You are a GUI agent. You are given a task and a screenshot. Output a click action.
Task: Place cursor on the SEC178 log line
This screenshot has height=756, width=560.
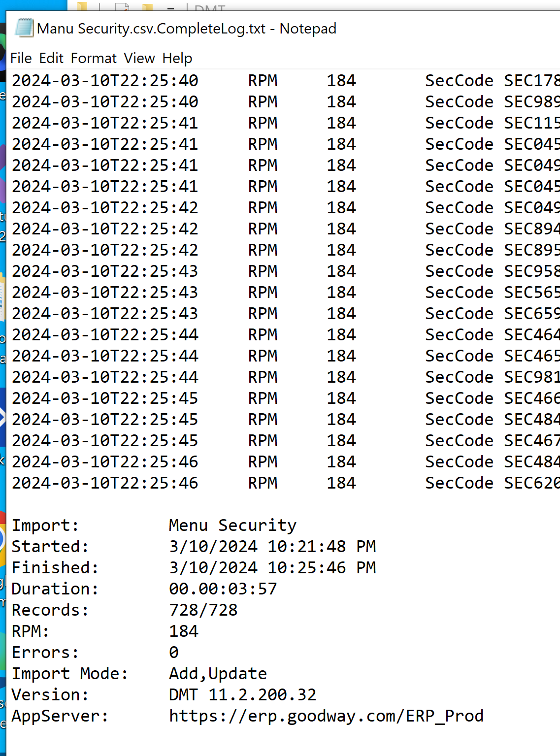point(531,80)
